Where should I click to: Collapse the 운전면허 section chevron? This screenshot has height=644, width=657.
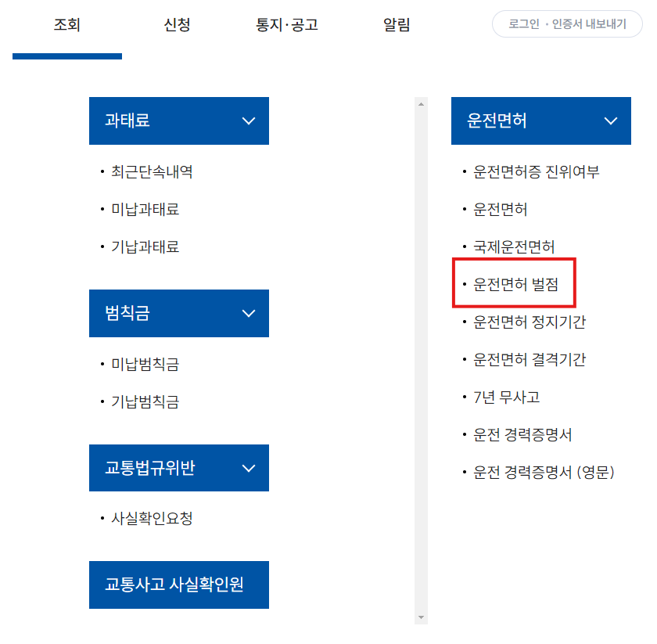[x=611, y=121]
